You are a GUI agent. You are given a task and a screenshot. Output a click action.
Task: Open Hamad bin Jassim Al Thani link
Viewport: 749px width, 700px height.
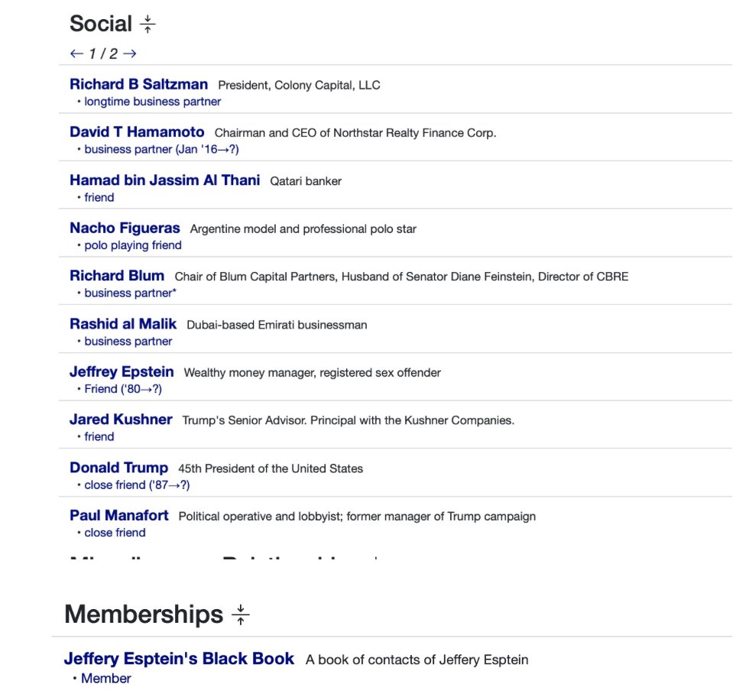click(x=164, y=180)
